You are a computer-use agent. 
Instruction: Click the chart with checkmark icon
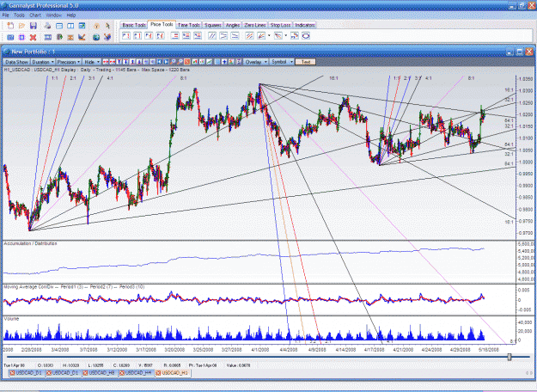82,37
